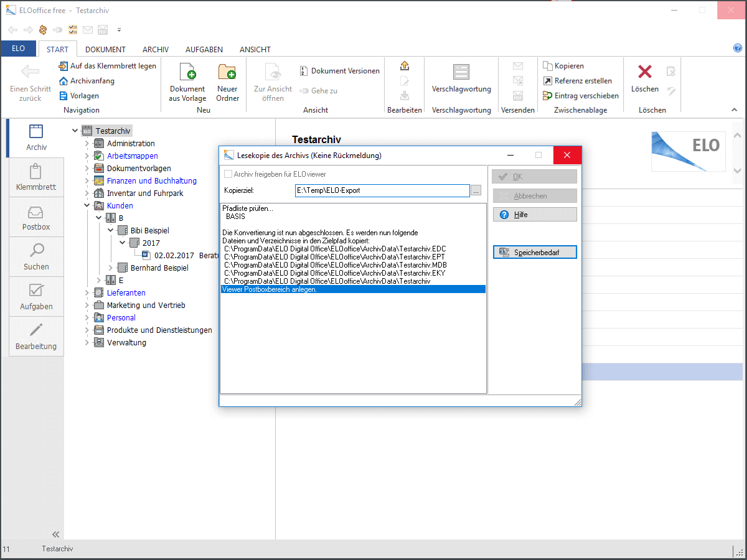Collapse the Kunden folder
Screen dimensions: 747x560
87,206
